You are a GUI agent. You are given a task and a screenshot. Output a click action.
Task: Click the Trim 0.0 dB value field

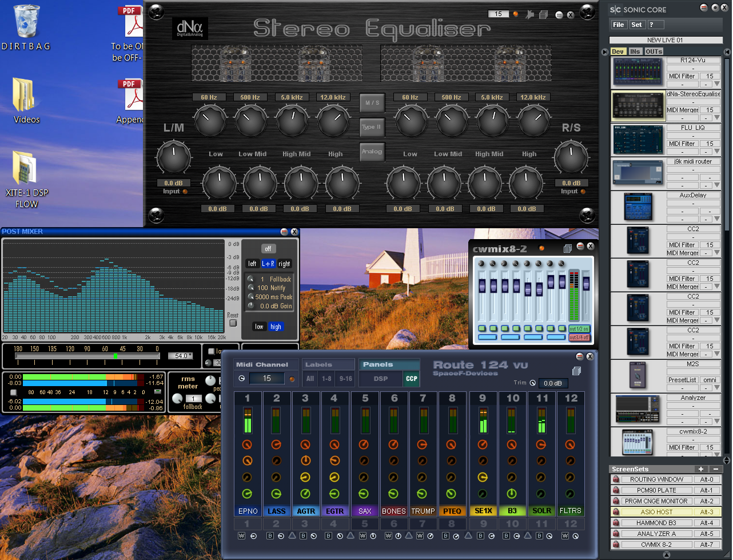[x=552, y=383]
